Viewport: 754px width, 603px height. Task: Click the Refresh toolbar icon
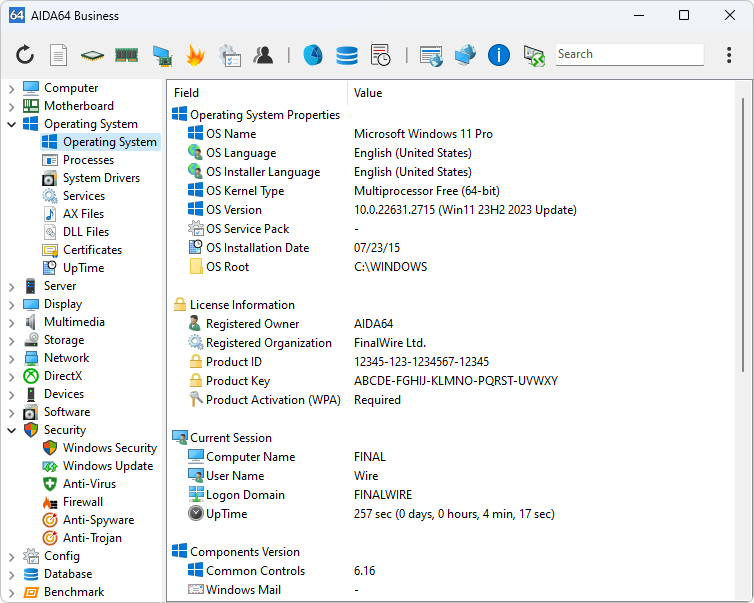(25, 55)
